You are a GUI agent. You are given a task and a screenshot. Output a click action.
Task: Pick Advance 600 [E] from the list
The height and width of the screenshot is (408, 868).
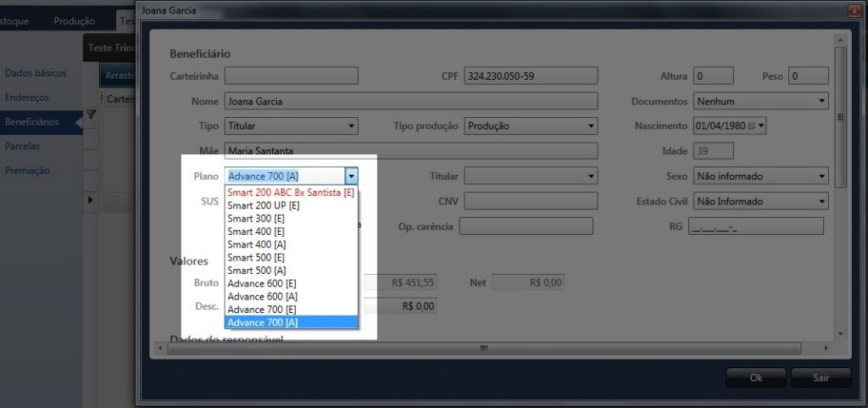point(292,283)
